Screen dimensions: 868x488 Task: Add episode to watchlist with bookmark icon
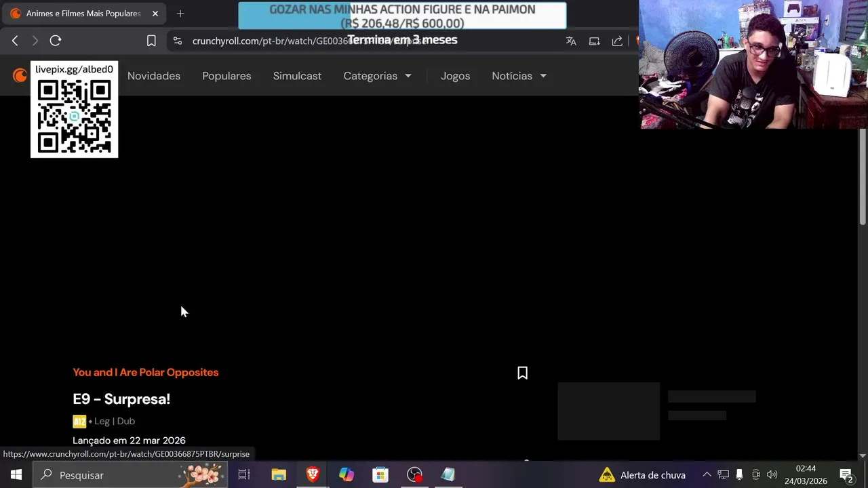click(x=522, y=373)
